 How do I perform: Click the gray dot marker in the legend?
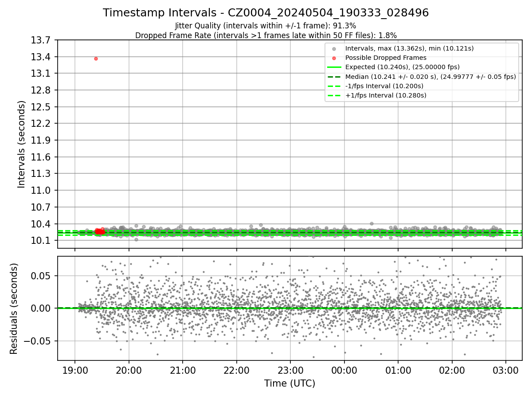coord(334,49)
